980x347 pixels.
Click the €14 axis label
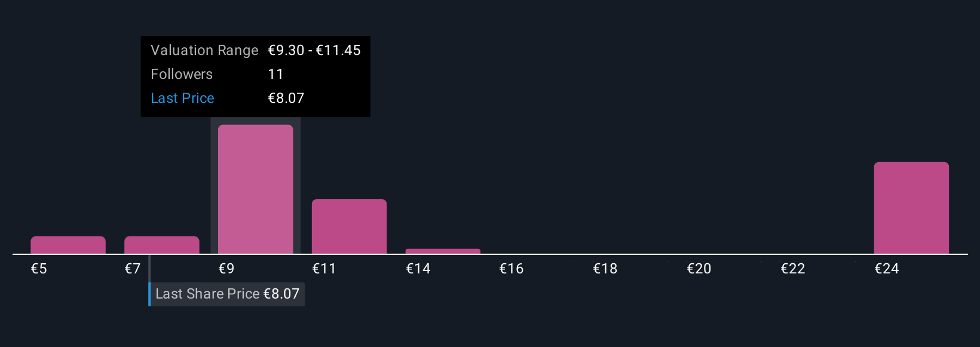418,269
